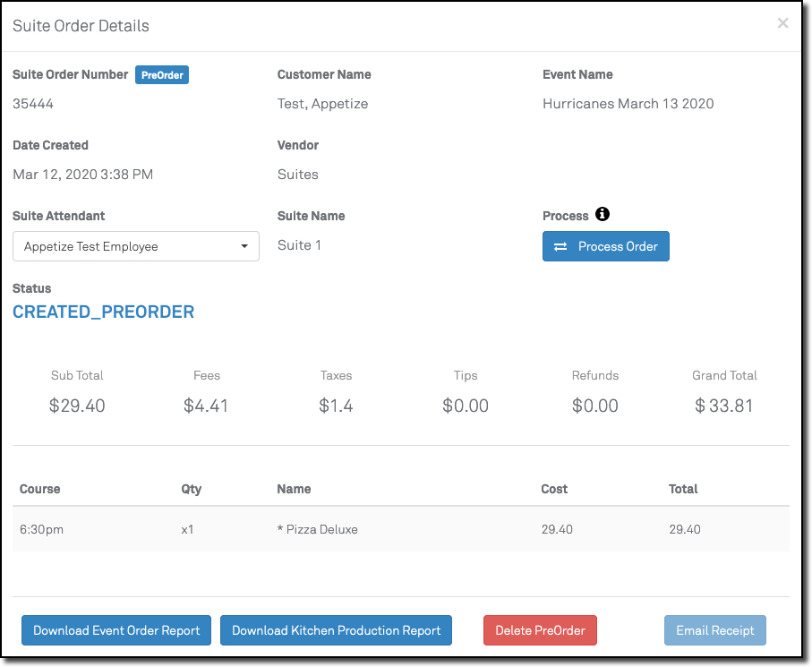Click the swap arrows icon on Process Order
Viewport: 812px width, 667px height.
tap(560, 247)
